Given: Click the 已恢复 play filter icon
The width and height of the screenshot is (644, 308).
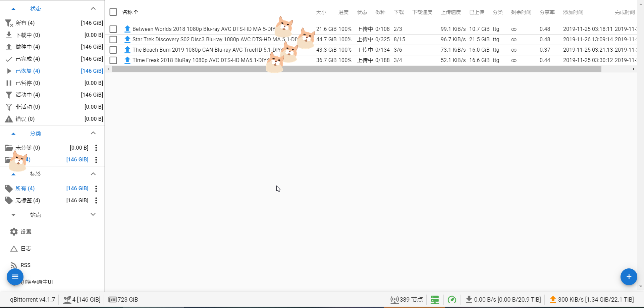Looking at the screenshot, I should (x=9, y=71).
